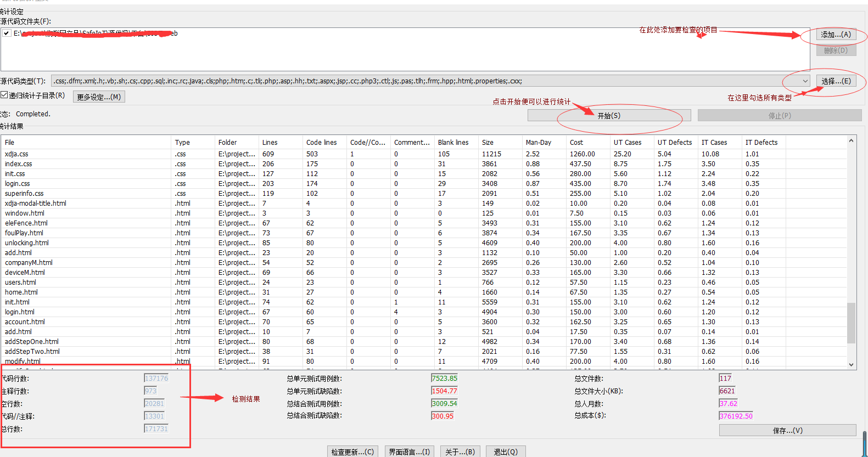Select the xdja-modal-title.html row
Image resolution: width=868 pixels, height=457 pixels.
423,204
